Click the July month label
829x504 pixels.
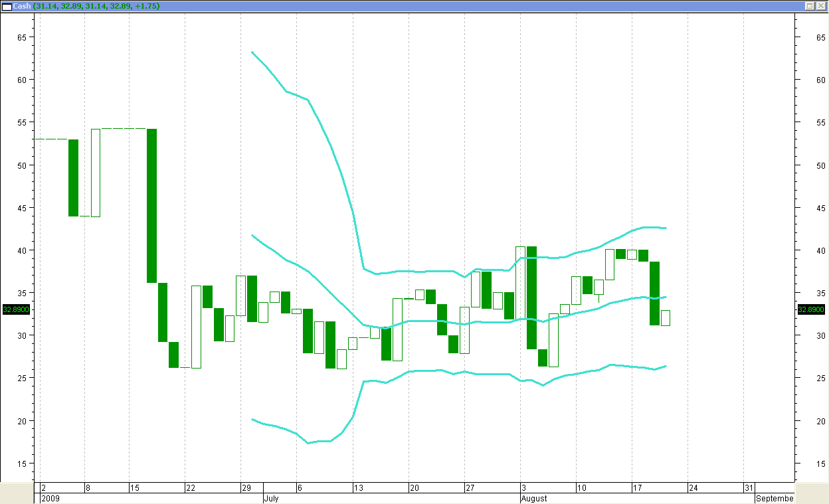point(271,499)
